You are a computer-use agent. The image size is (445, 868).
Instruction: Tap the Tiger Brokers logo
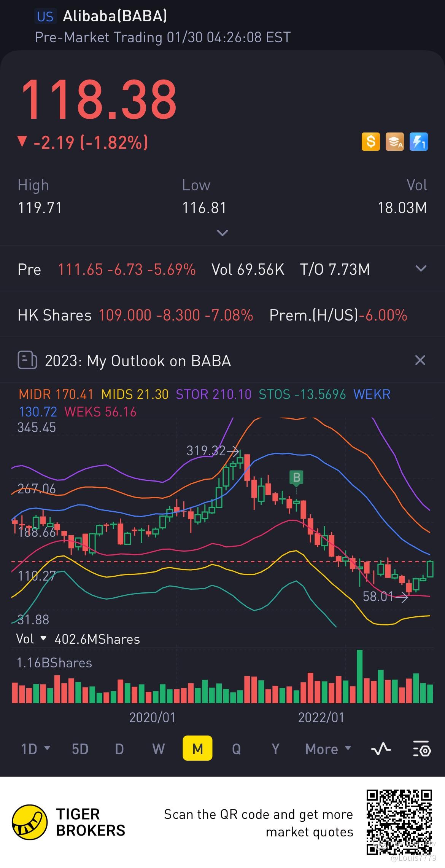(68, 822)
